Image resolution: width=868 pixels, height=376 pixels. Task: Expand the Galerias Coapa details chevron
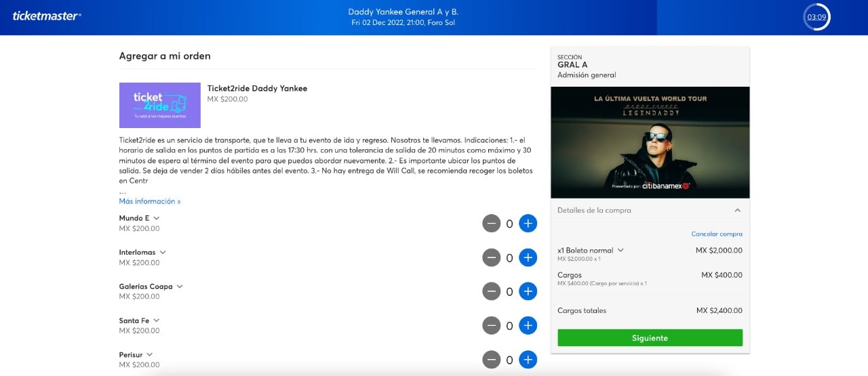point(180,287)
